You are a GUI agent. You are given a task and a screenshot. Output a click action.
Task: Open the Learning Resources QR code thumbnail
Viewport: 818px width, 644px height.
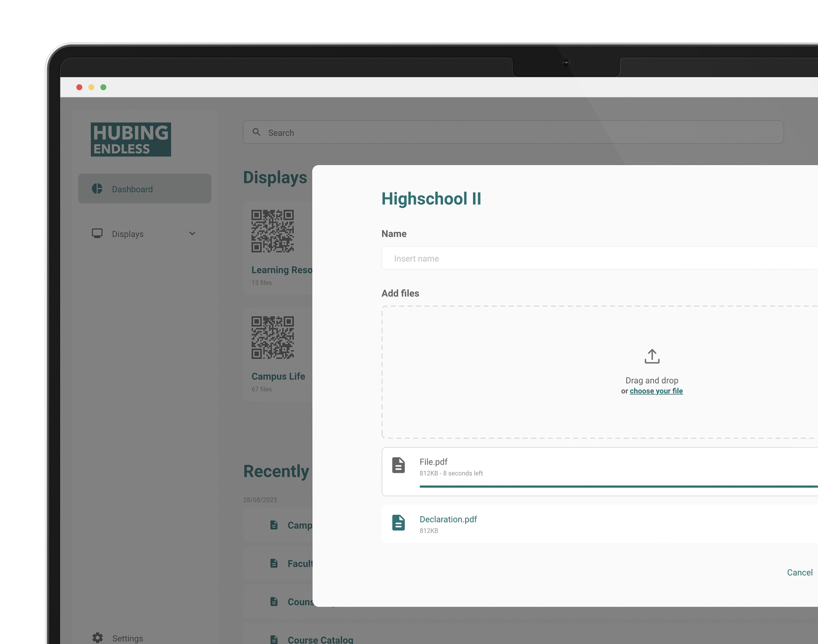pyautogui.click(x=273, y=231)
